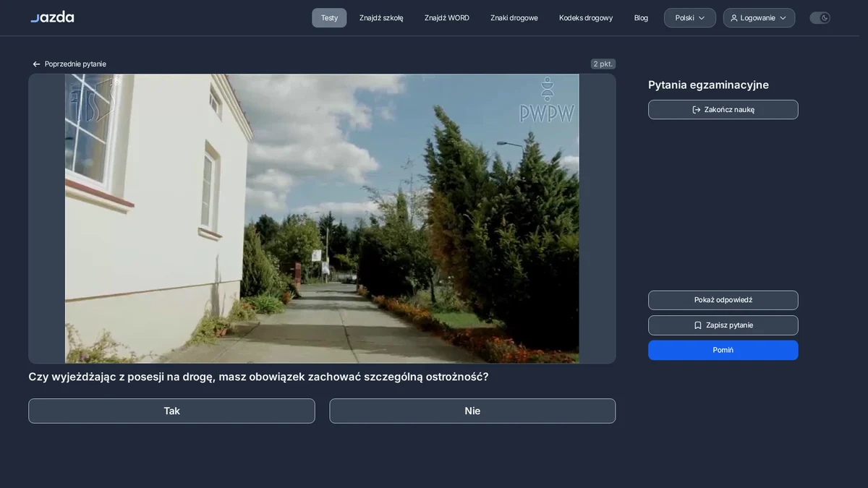Go back to Poprzednie pytanie
The height and width of the screenshot is (488, 868).
pos(69,64)
